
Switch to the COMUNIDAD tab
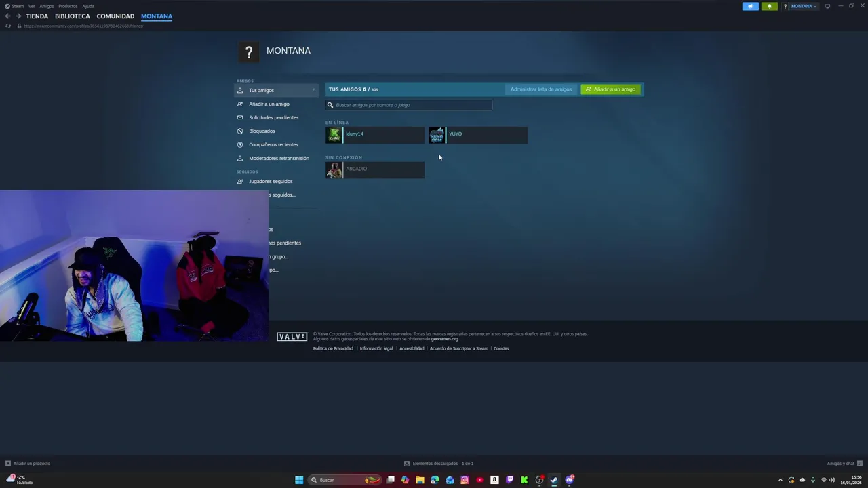click(115, 16)
